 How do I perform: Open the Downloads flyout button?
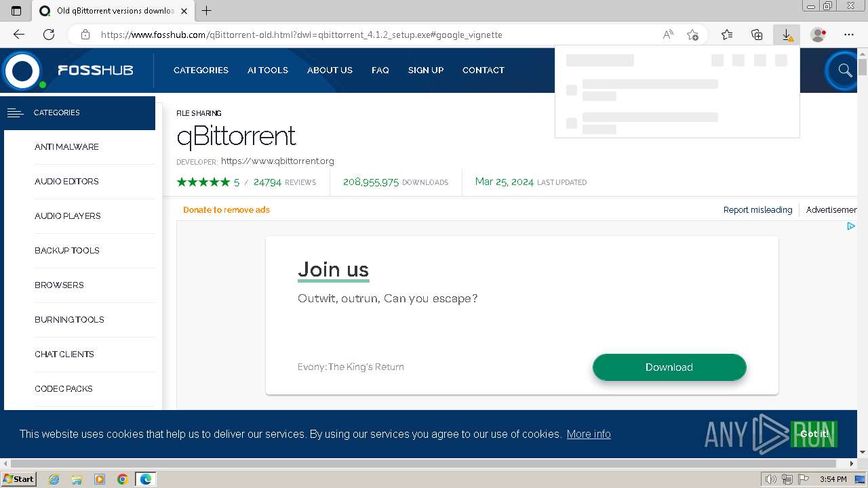click(787, 35)
